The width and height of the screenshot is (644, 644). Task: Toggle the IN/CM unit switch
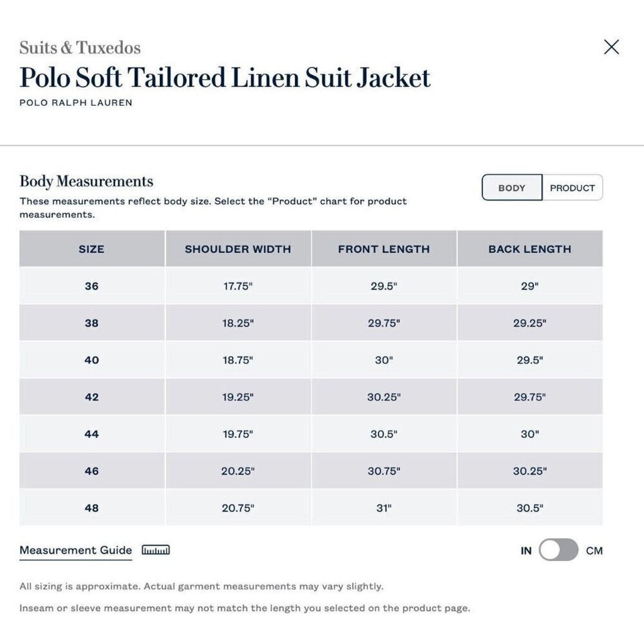click(x=559, y=550)
